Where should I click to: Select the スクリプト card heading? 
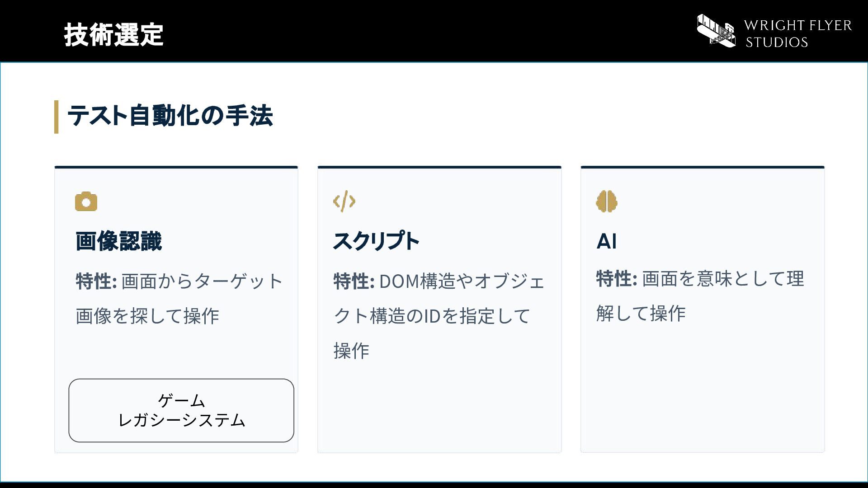tap(376, 241)
